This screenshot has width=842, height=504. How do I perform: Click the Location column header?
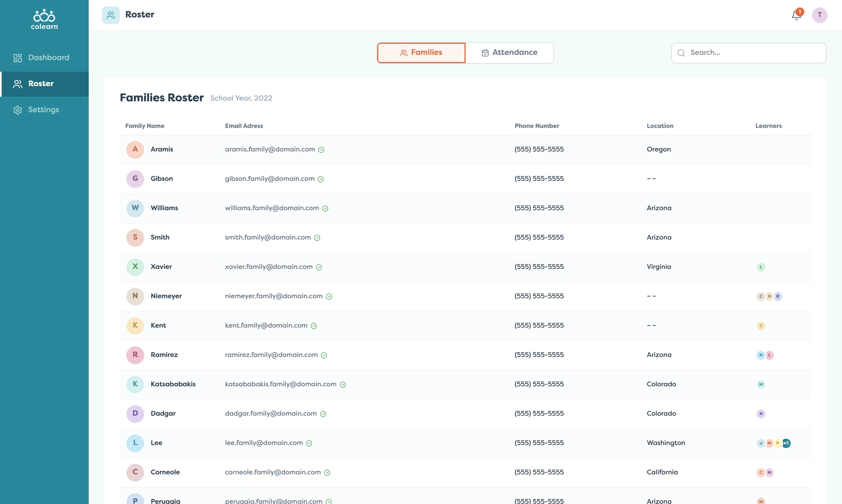659,126
